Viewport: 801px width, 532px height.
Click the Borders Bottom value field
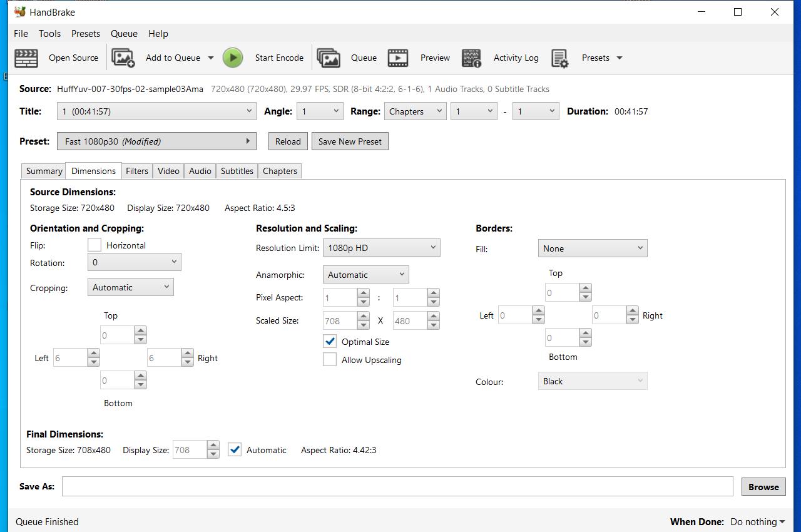562,338
